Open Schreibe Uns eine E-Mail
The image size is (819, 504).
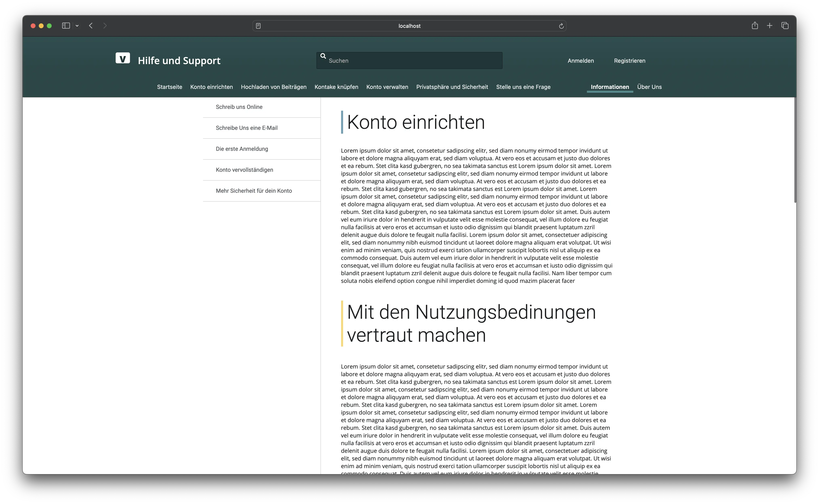tap(247, 128)
